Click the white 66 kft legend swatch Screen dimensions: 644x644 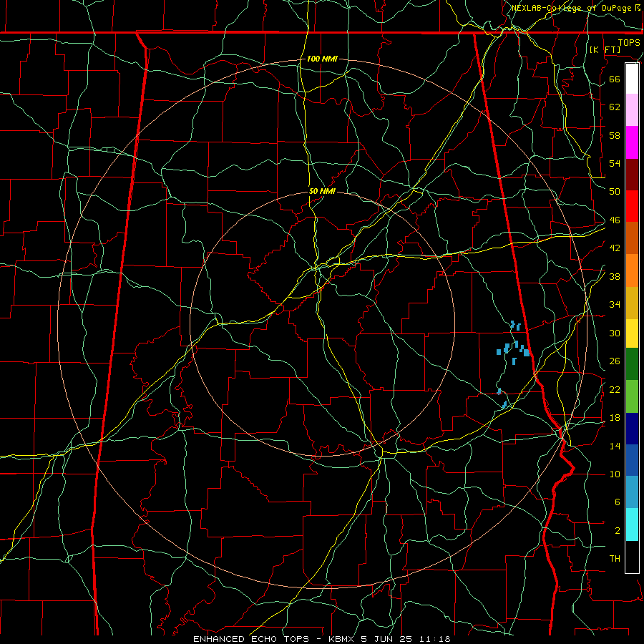click(632, 79)
